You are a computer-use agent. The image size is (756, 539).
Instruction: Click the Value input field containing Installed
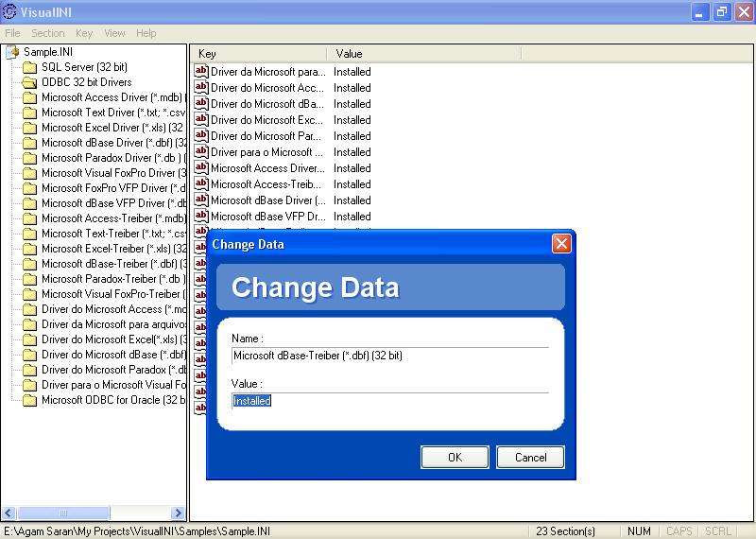(x=389, y=401)
